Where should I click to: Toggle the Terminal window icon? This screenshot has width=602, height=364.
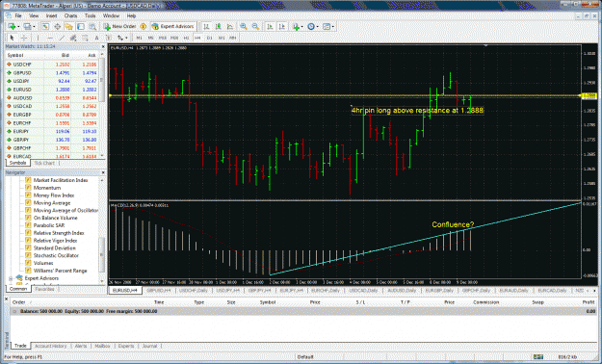[81, 27]
